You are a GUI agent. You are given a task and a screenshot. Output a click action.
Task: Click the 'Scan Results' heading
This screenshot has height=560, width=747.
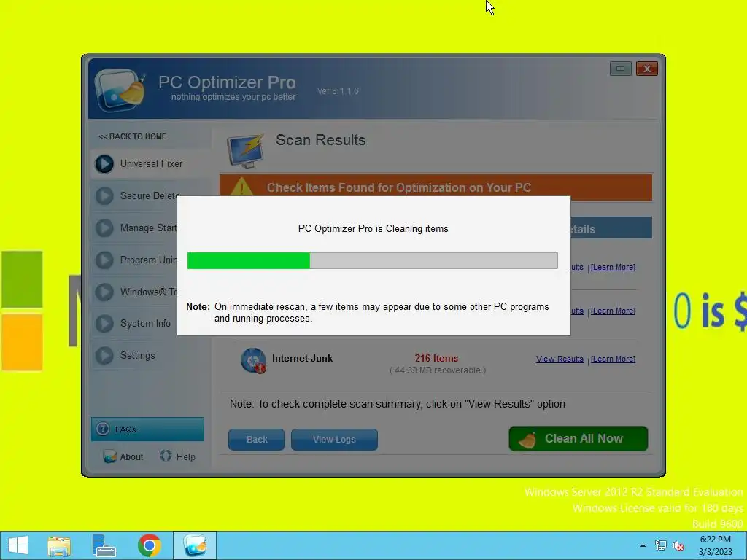[x=321, y=140]
